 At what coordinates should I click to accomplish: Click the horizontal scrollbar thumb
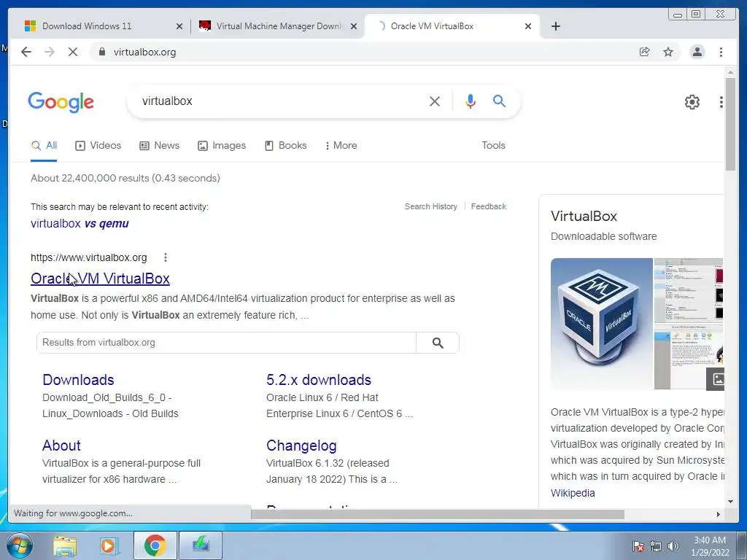pos(438,514)
